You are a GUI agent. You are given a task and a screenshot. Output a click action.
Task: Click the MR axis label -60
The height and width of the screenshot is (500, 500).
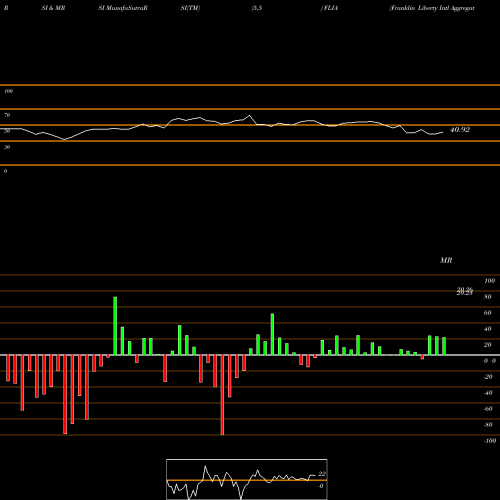tap(488, 409)
